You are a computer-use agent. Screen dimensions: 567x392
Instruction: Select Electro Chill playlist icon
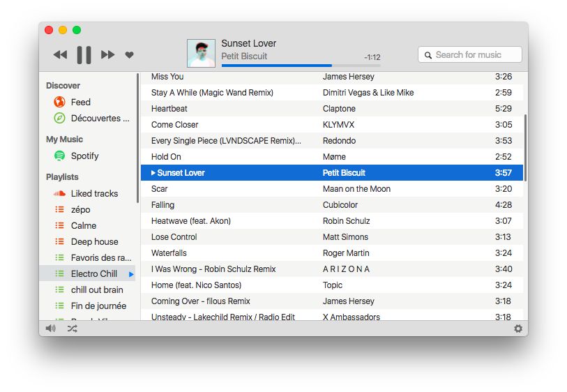pos(59,273)
